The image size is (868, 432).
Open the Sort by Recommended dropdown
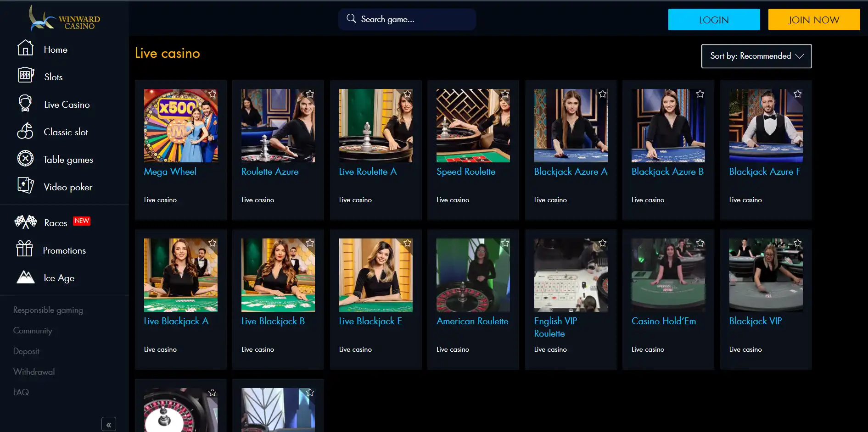[x=756, y=56]
